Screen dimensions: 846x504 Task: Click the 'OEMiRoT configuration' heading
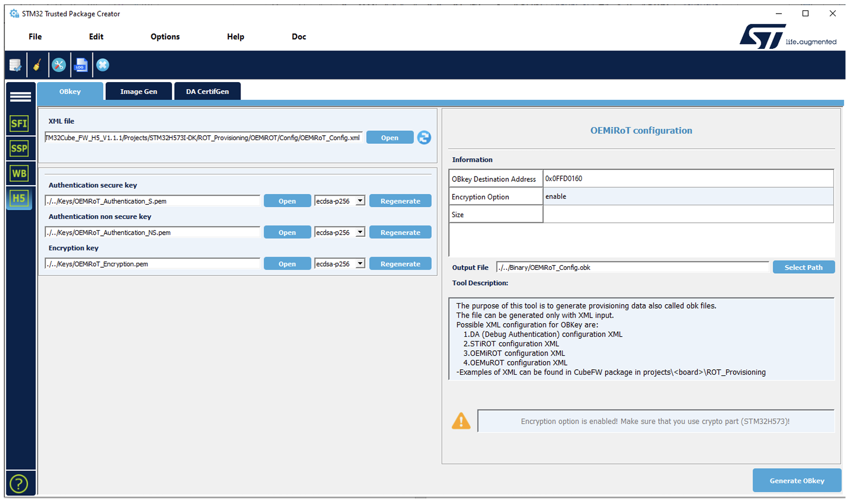coord(641,130)
